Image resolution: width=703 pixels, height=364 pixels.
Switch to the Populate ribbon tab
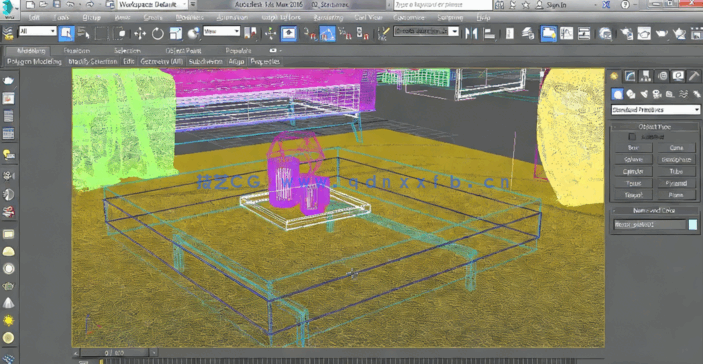238,51
